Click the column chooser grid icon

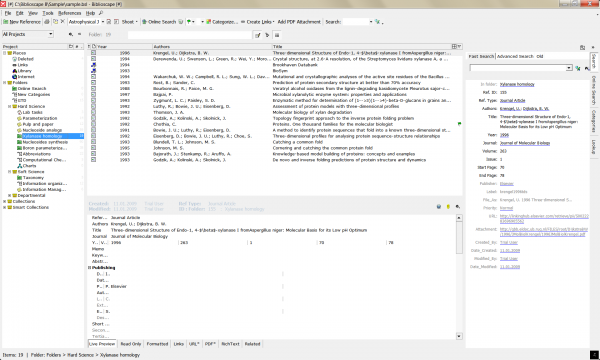click(x=454, y=46)
